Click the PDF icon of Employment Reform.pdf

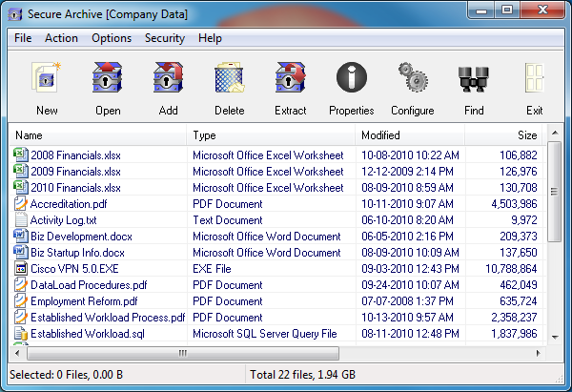click(21, 300)
